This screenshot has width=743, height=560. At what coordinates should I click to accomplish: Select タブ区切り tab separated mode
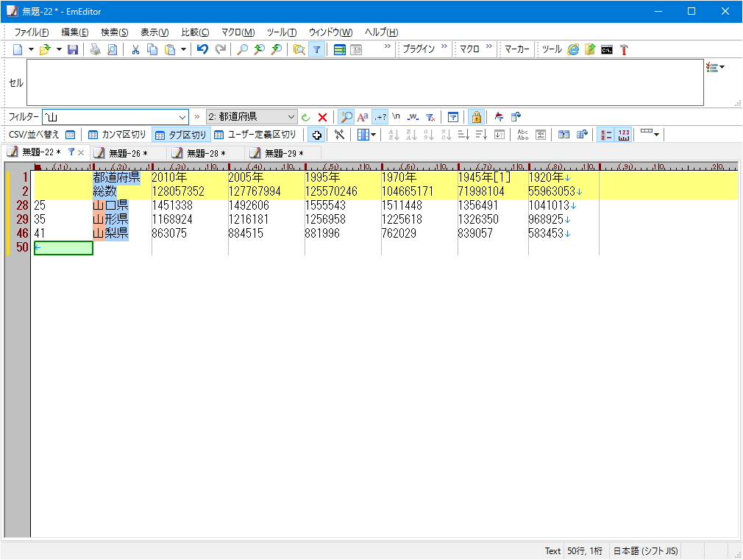(x=181, y=135)
